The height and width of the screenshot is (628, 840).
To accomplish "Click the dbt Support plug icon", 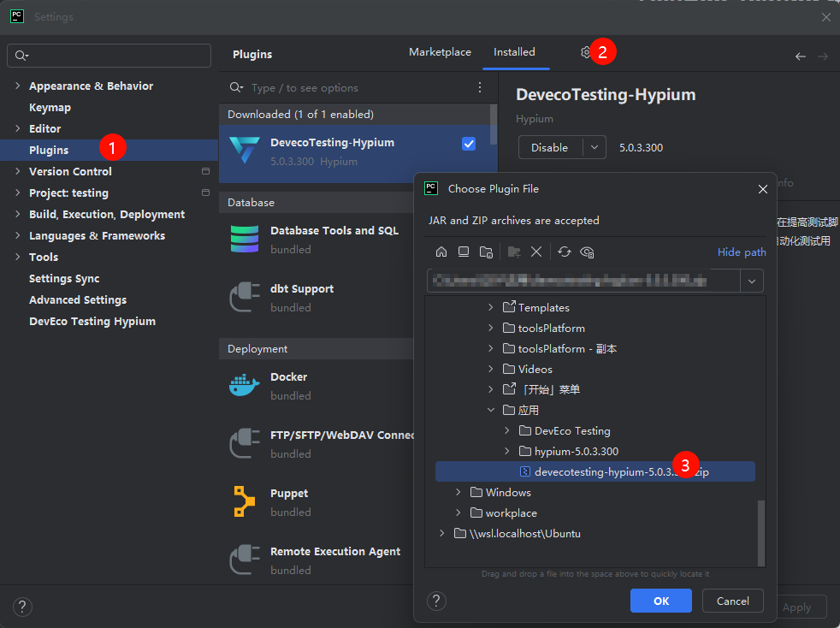I will [x=245, y=297].
